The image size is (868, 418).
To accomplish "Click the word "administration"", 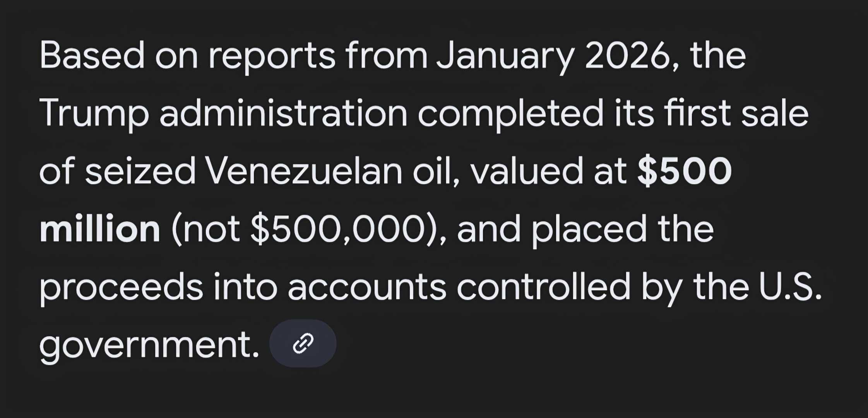I will click(283, 113).
